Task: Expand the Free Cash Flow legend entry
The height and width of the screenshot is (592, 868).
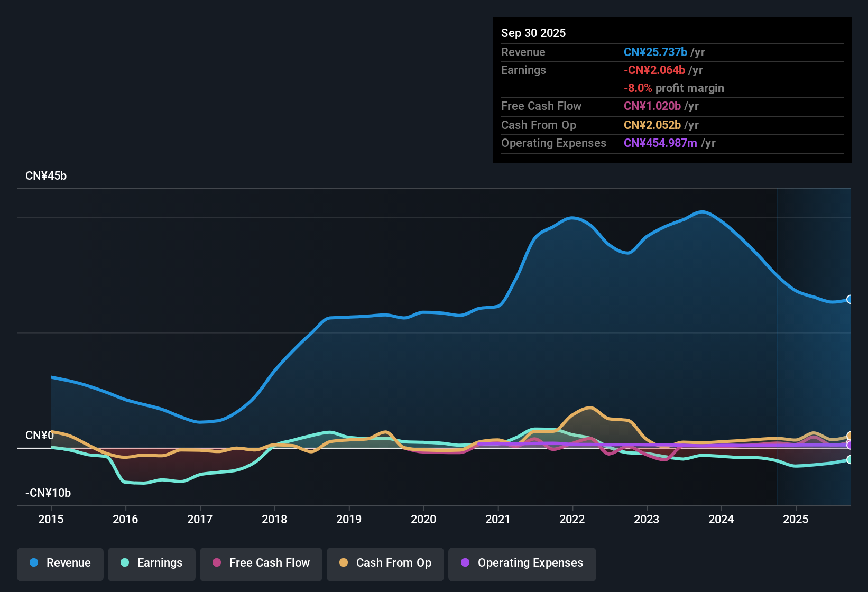Action: point(261,563)
